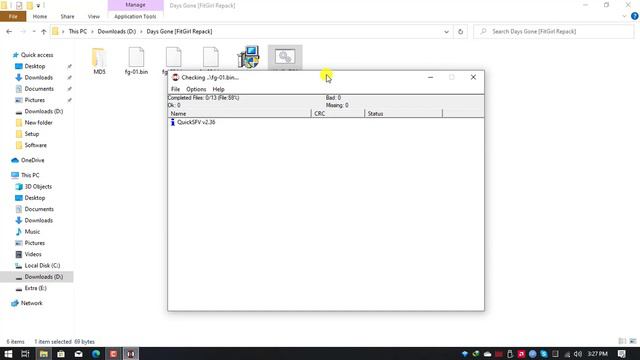The height and width of the screenshot is (360, 640).
Task: Open Extra (E:) drive in navigation pane
Action: [36, 288]
